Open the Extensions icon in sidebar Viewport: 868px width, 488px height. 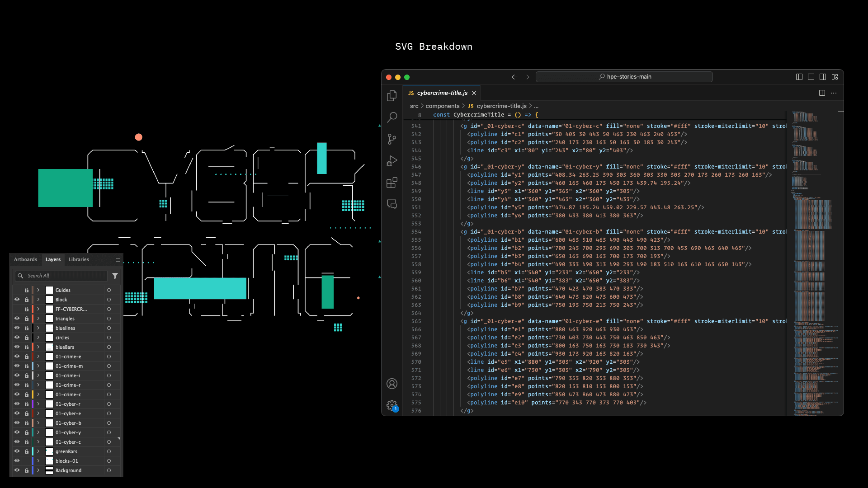[x=391, y=183]
